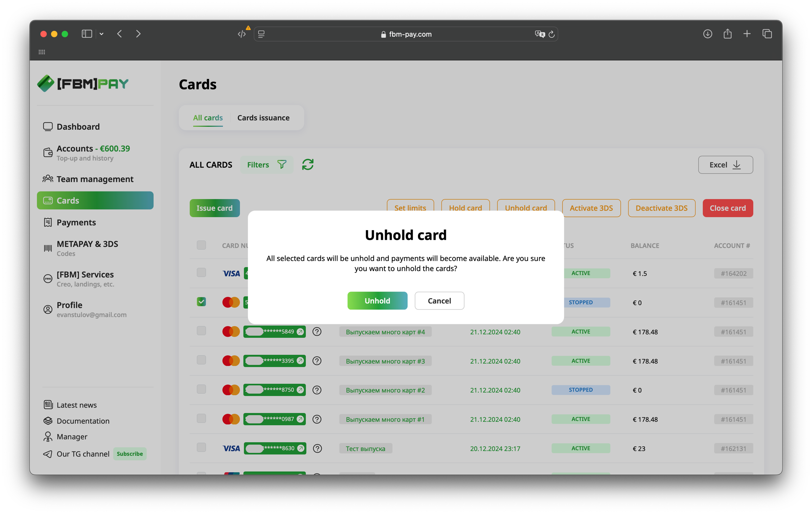
Task: Open card ending 3395 arrow icon
Action: (x=300, y=361)
